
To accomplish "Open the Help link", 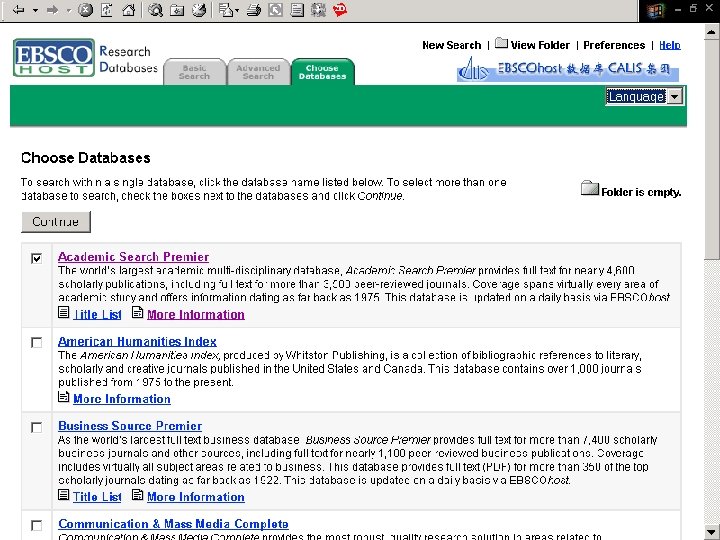I will coord(670,45).
